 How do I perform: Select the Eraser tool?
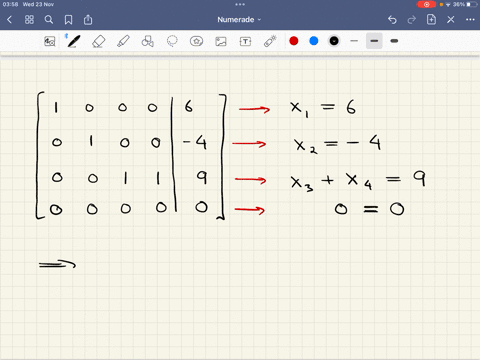(x=98, y=41)
